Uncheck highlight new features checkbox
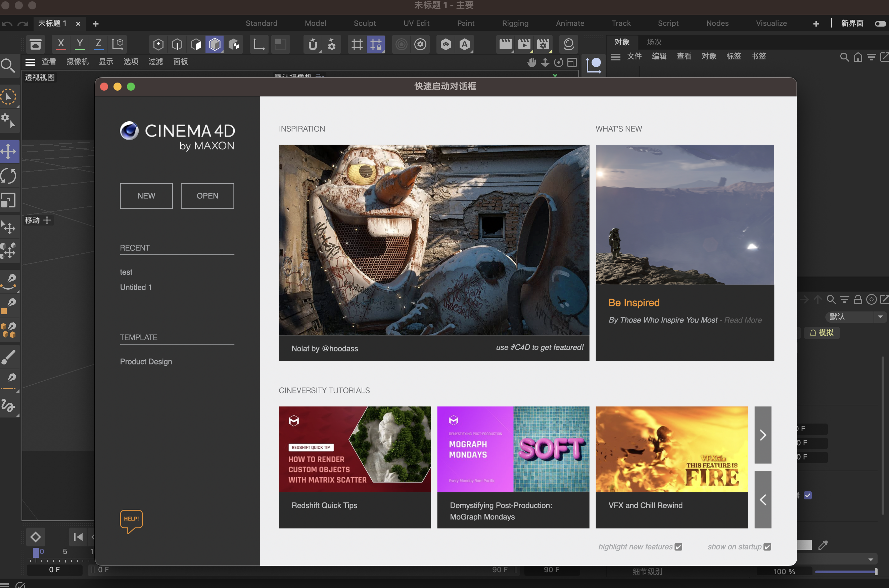 click(x=678, y=547)
